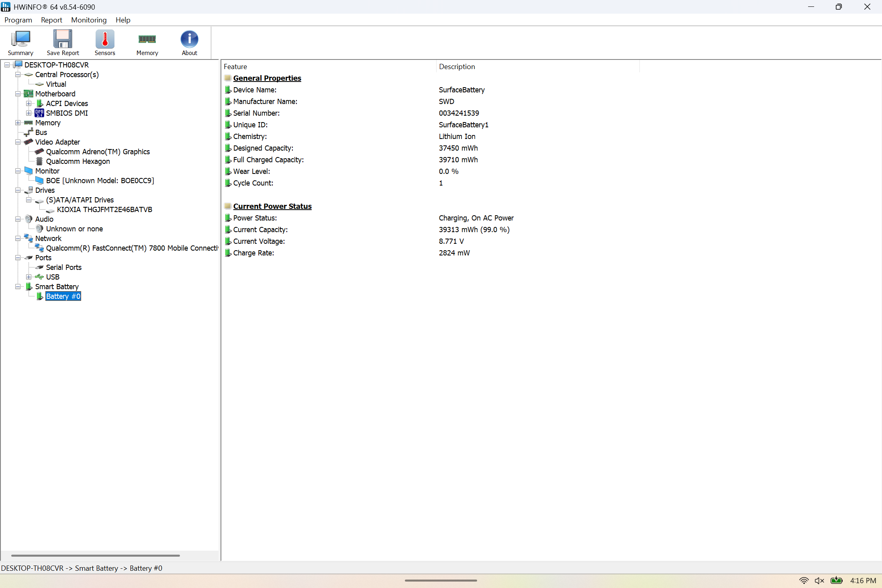Open the Summary toolbar icon
Image resolution: width=882 pixels, height=588 pixels.
pos(20,42)
